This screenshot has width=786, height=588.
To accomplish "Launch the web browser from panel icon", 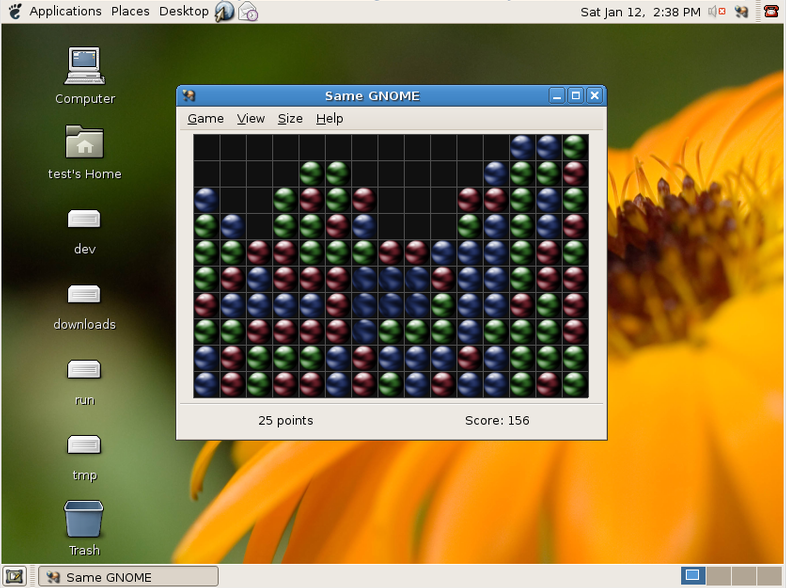I will (x=224, y=12).
